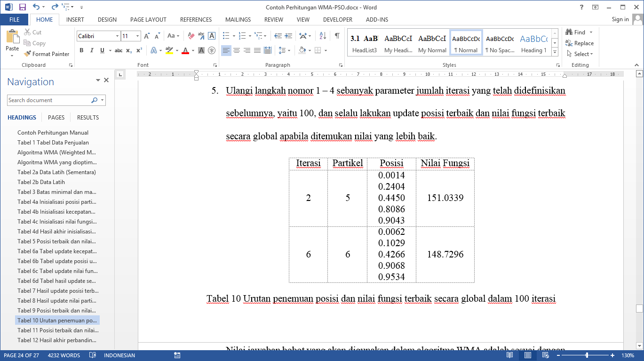
Task: Apply Center alignment to the paragraph
Action: coord(237,50)
